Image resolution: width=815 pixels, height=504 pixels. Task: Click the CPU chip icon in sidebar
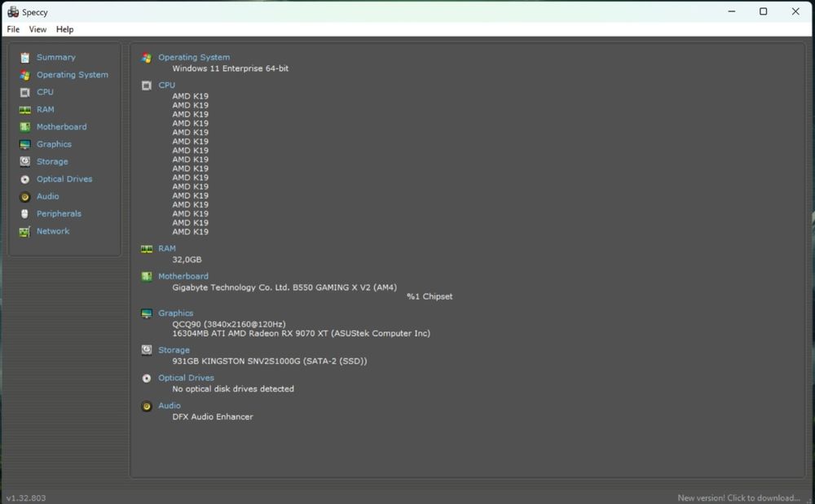coord(25,92)
